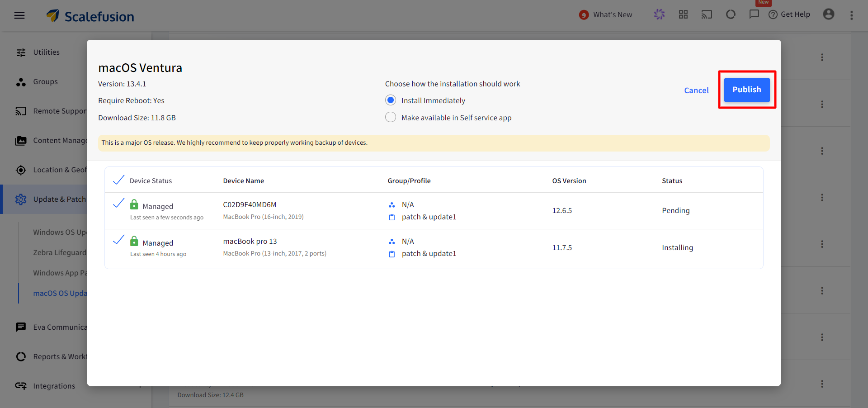This screenshot has height=408, width=868.
Task: Open the chat message icon in header
Action: coord(754,14)
